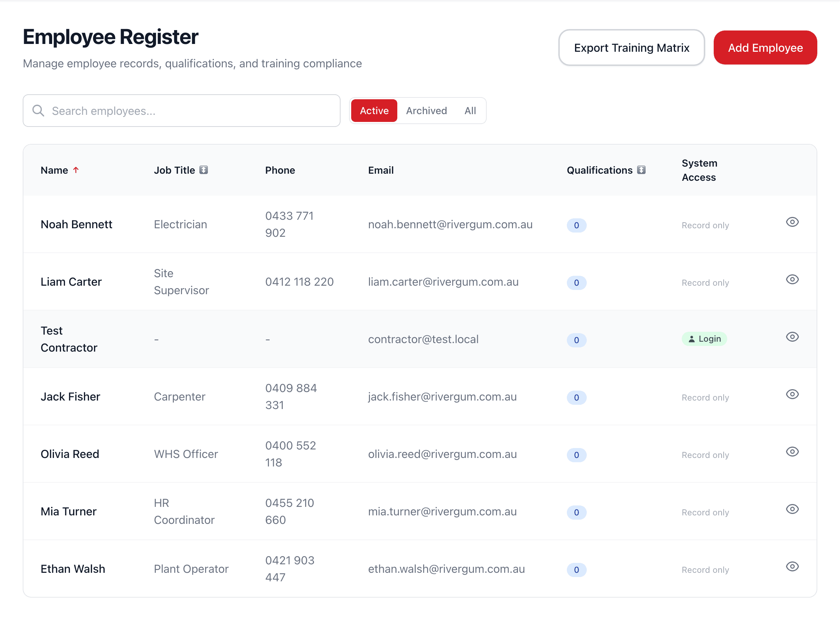840x621 pixels.
Task: View Ethan Walsh's record eye icon
Action: pos(792,567)
